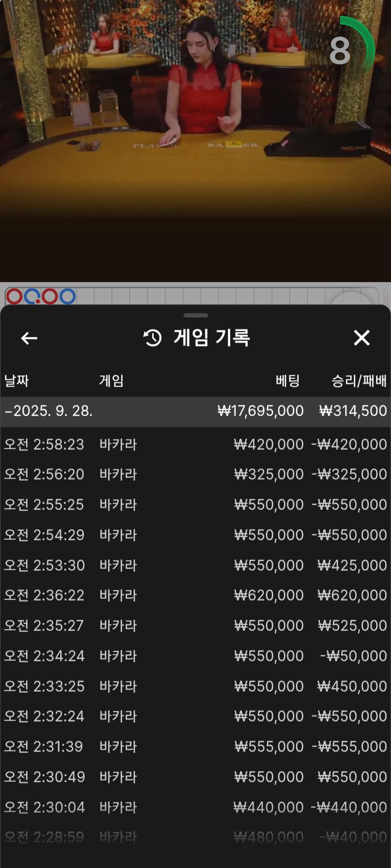This screenshot has width=391, height=868.
Task: Open the 오전 2:34:24 record with -₩50,000
Action: click(195, 656)
